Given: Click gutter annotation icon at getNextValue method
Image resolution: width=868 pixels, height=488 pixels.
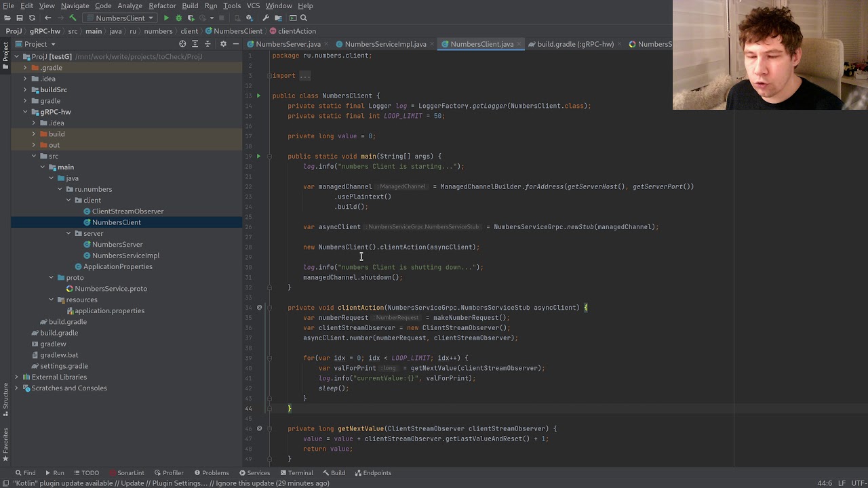Looking at the screenshot, I should 259,428.
